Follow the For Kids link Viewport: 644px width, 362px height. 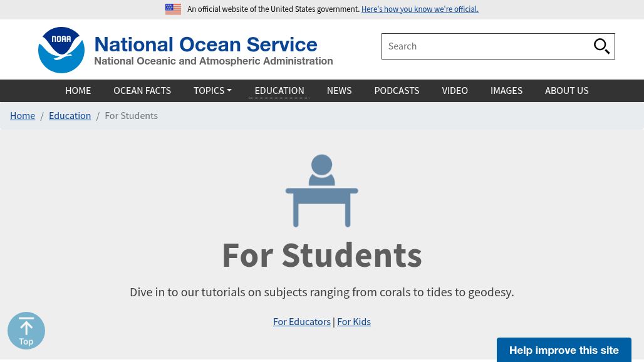pyautogui.click(x=354, y=321)
